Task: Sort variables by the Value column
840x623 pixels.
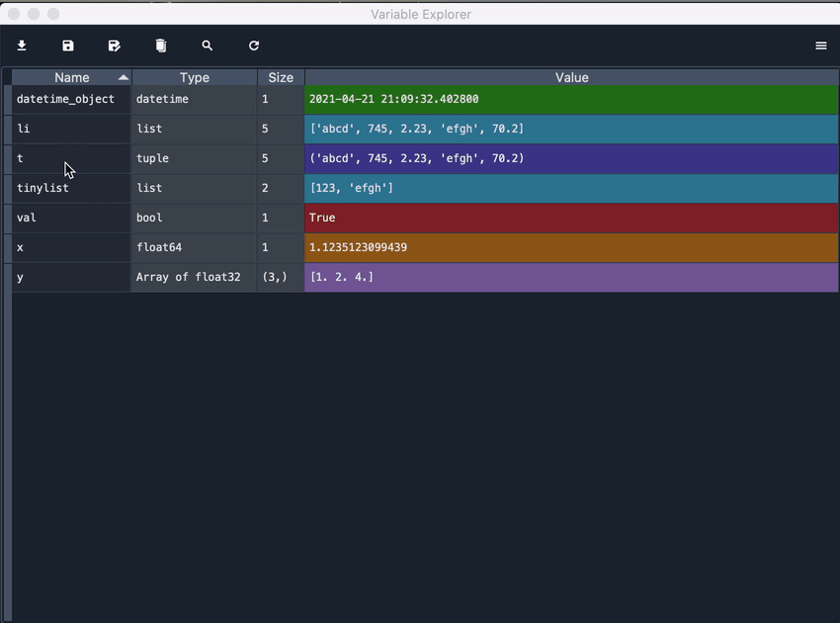Action: 571,77
